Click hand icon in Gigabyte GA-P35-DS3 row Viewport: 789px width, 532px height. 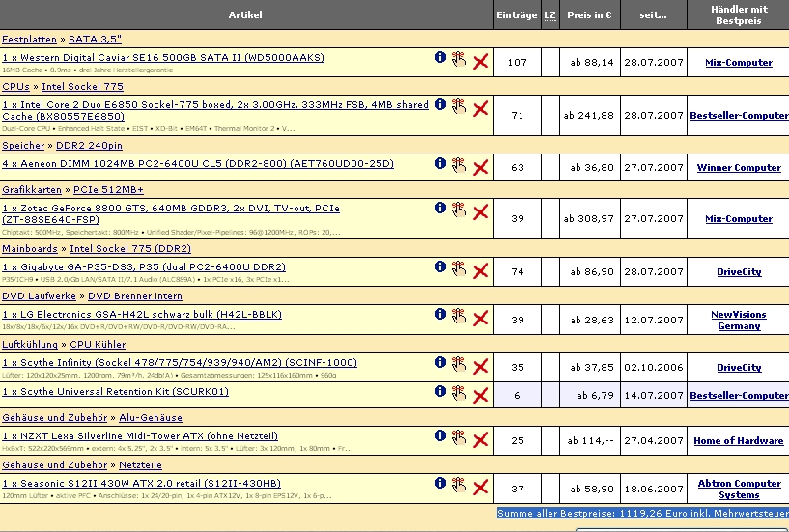(459, 268)
